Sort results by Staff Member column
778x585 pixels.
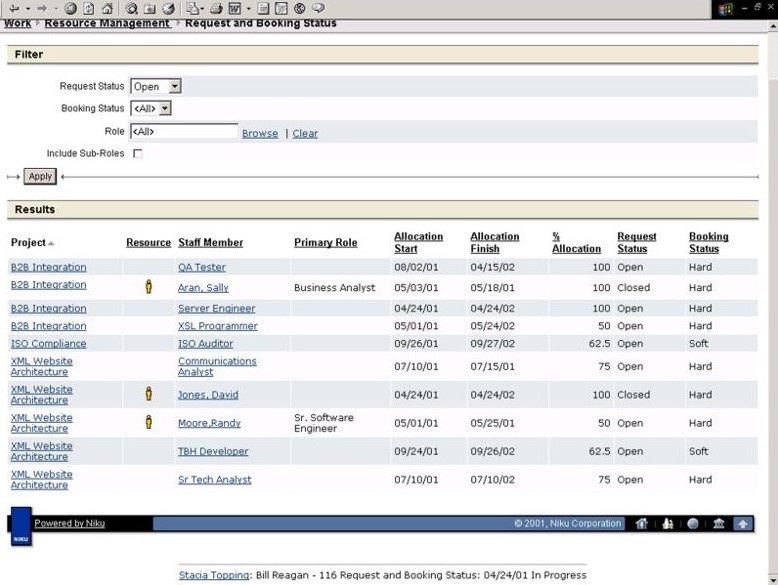210,243
